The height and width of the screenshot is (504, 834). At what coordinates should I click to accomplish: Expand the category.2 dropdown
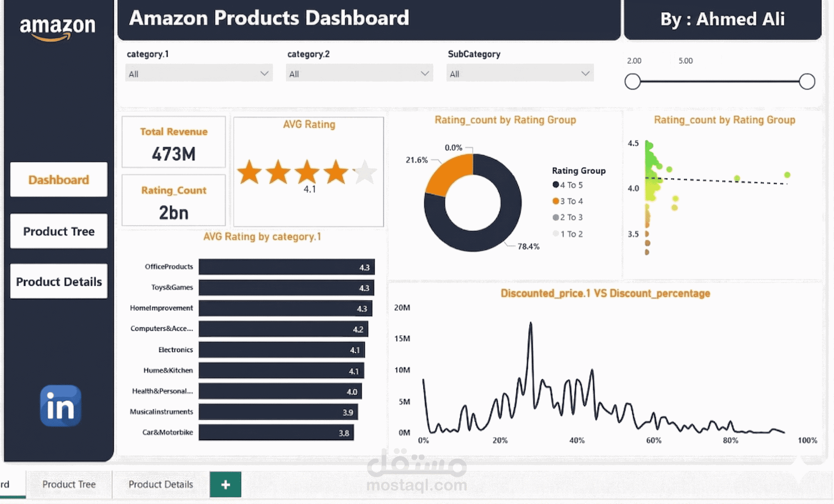click(359, 73)
